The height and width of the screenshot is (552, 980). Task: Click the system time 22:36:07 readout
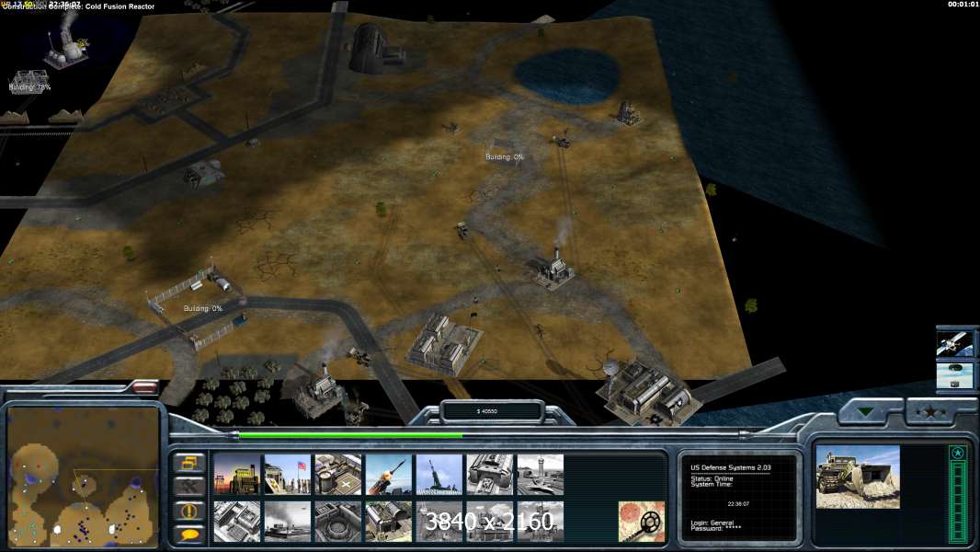[738, 503]
